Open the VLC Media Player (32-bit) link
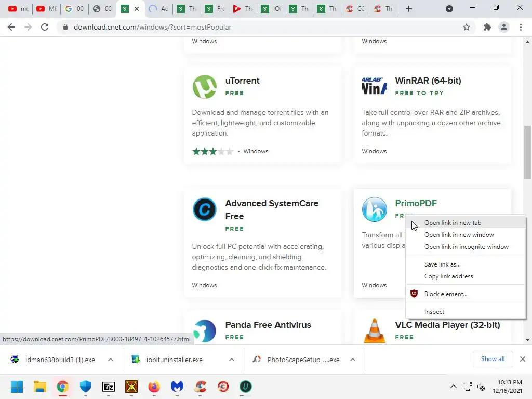 click(447, 325)
